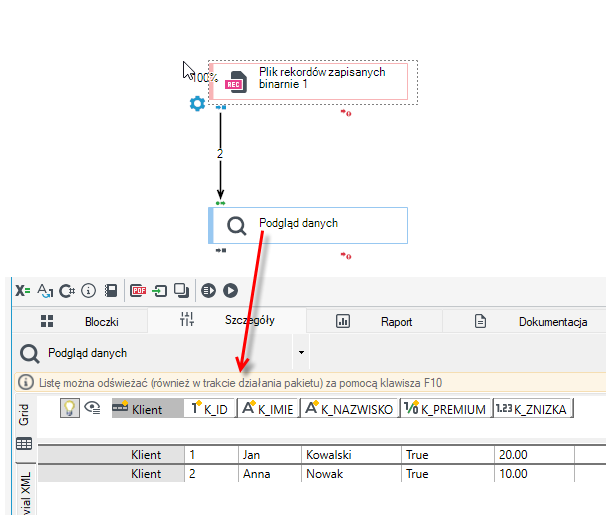This screenshot has width=606, height=515.
Task: Click the grid table icon in side strip
Action: 24,444
